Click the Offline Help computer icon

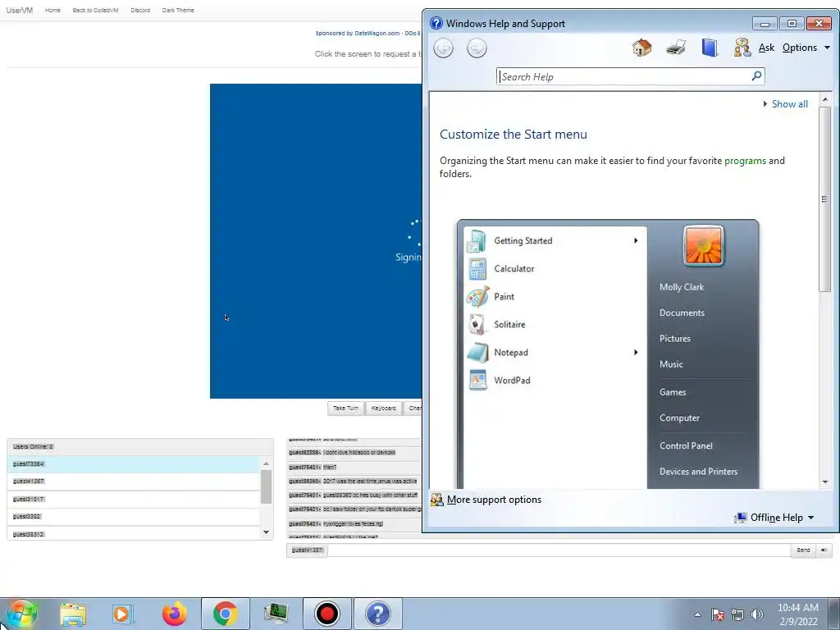pyautogui.click(x=741, y=518)
